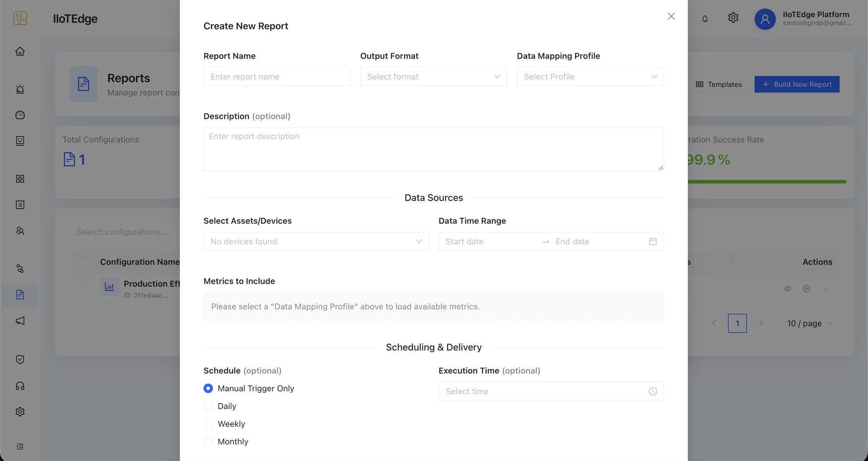
Task: Open the device panel icon in sidebar
Action: tap(20, 141)
